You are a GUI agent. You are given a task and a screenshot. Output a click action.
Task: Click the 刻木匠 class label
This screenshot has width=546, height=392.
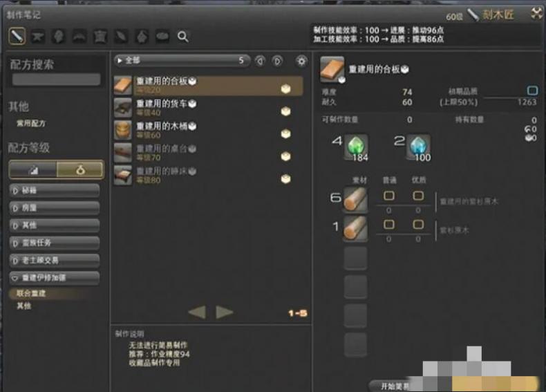tap(498, 15)
